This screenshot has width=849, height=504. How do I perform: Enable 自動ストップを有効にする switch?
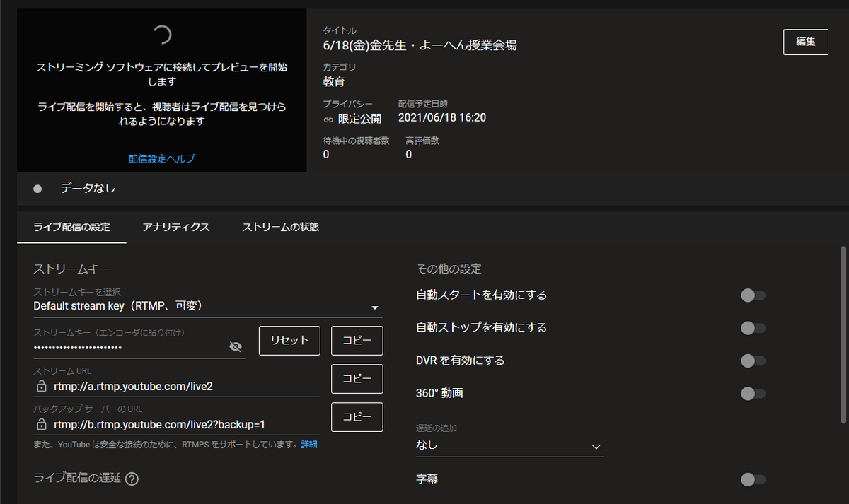(752, 328)
